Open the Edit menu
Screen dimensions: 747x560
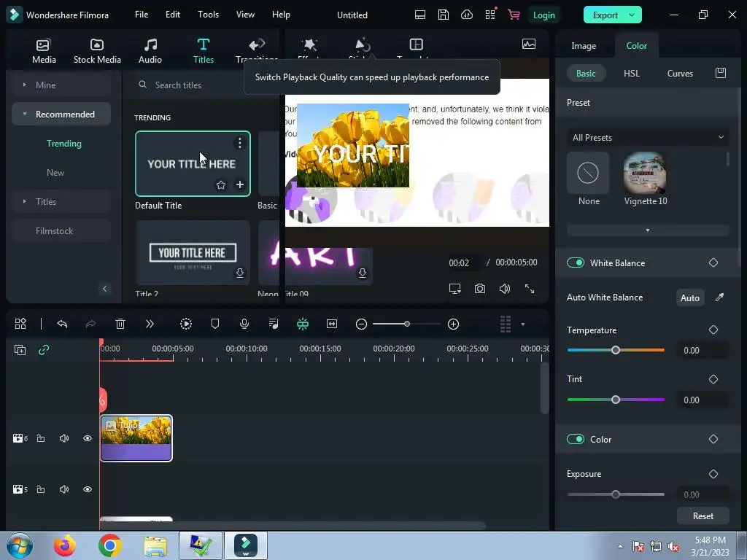pyautogui.click(x=172, y=15)
